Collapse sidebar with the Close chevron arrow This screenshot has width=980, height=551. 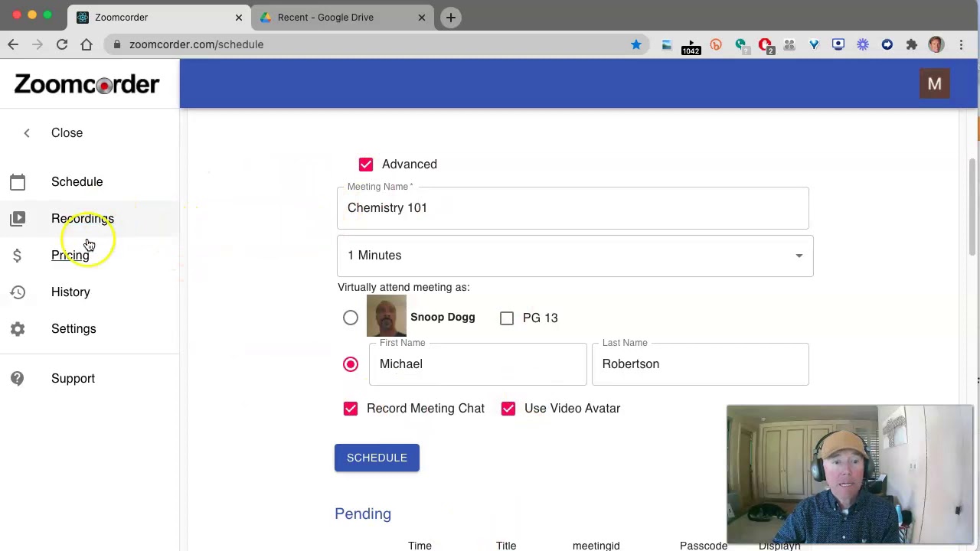point(27,133)
